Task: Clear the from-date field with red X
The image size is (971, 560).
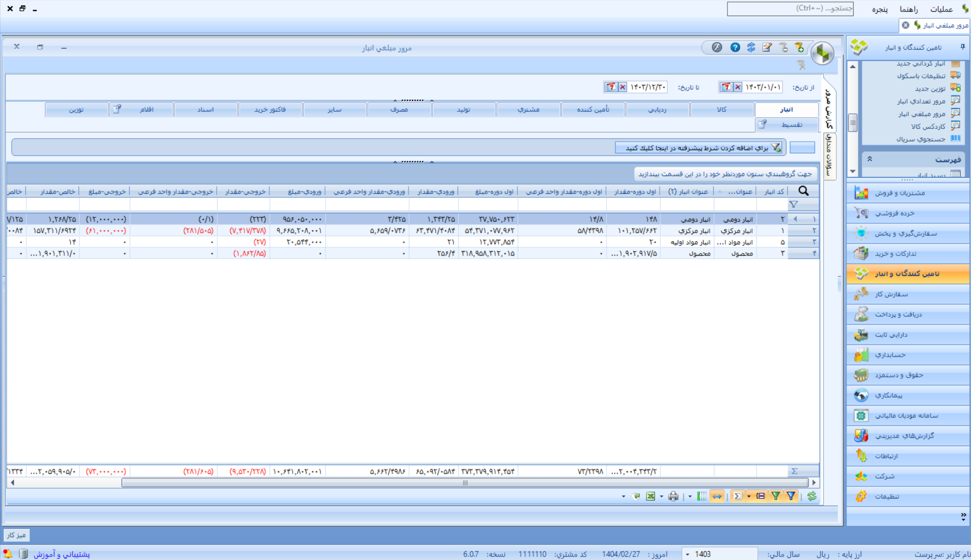Action: point(738,87)
